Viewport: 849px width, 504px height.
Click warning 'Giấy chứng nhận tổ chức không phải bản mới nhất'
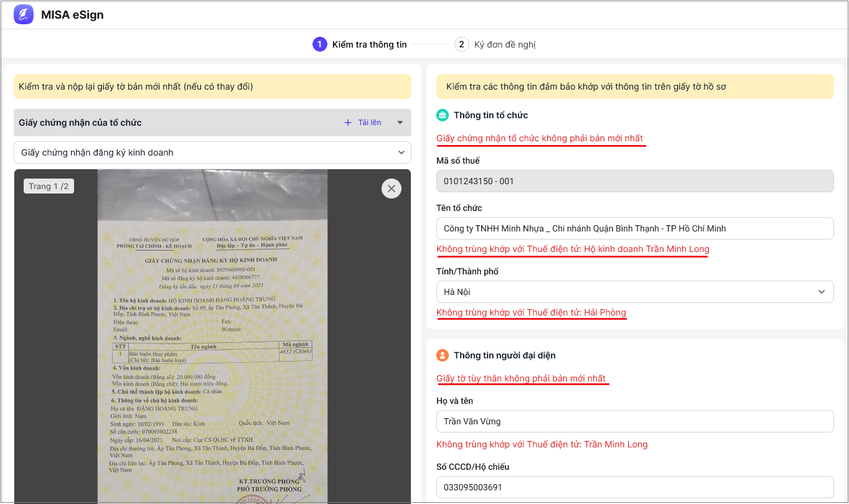pos(540,138)
